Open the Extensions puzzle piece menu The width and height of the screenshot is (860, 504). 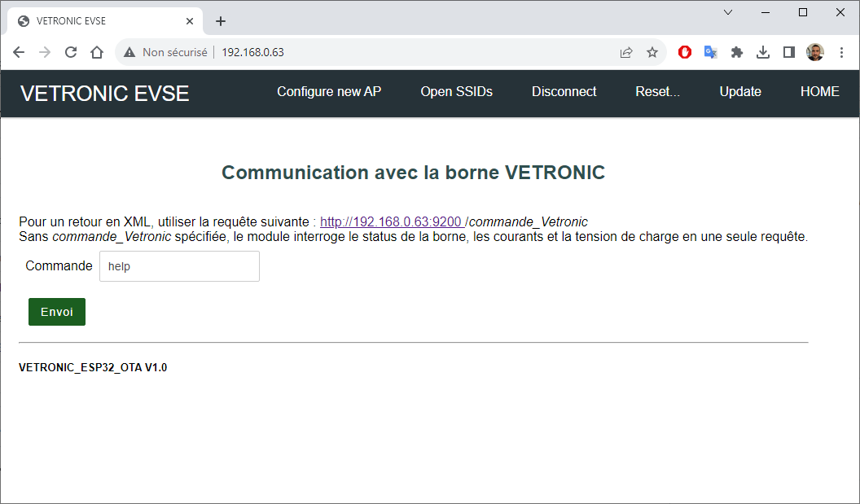[x=736, y=52]
